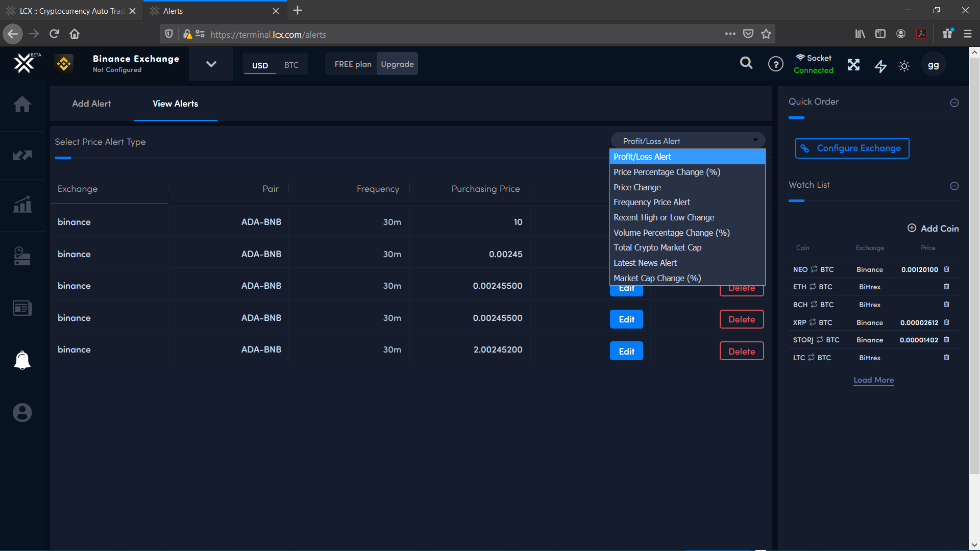
Task: Select the bell alerts icon in sidebar
Action: [22, 360]
